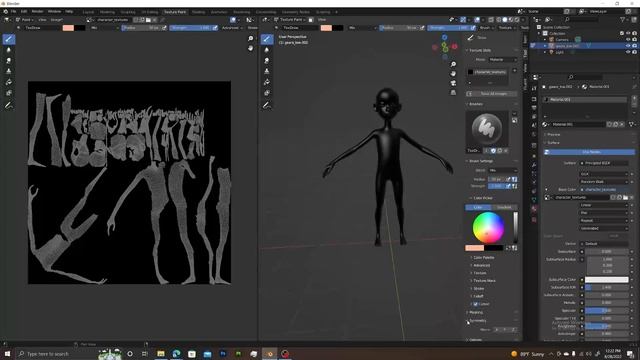Image resolution: width=640 pixels, height=360 pixels.
Task: Select Clone tool in the image editor toolbar
Action: click(9, 71)
